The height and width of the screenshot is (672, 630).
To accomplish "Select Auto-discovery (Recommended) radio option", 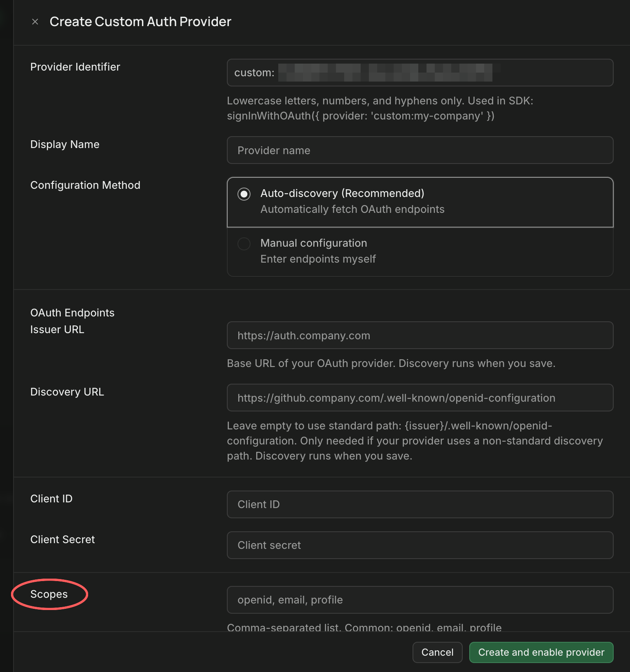I will pyautogui.click(x=244, y=194).
